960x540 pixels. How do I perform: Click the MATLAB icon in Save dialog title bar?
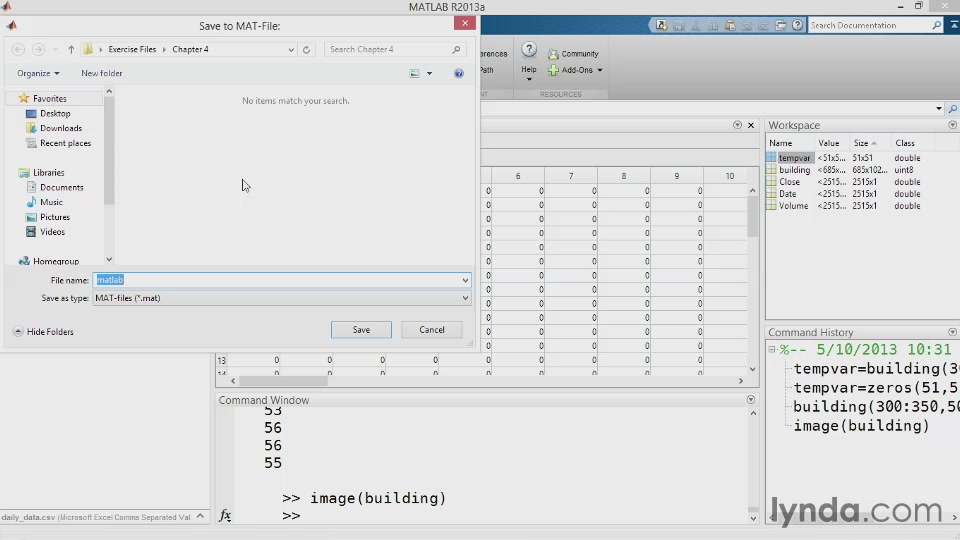[12, 26]
